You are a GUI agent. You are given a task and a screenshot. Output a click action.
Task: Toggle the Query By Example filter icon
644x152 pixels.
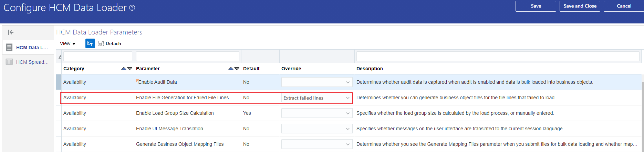click(90, 43)
